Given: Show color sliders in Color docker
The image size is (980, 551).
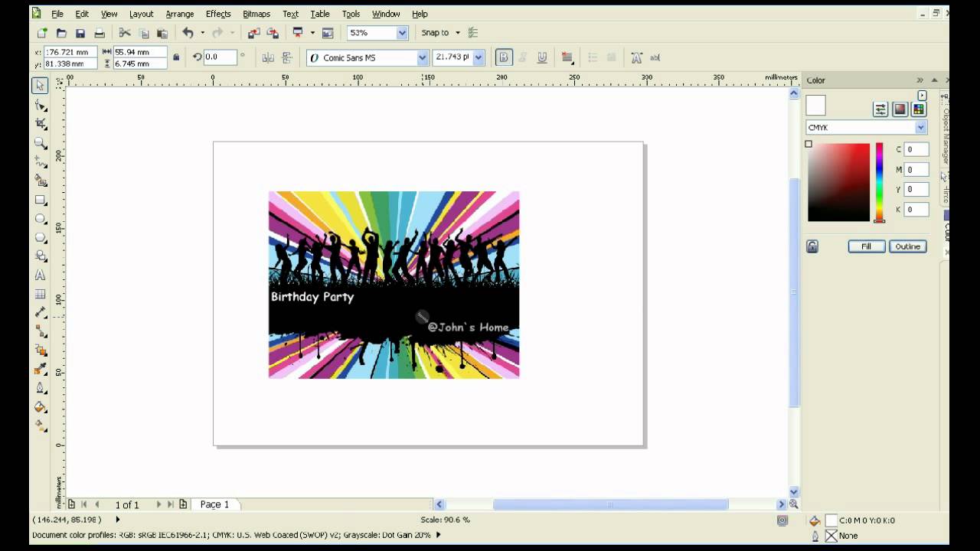Looking at the screenshot, I should click(x=880, y=109).
